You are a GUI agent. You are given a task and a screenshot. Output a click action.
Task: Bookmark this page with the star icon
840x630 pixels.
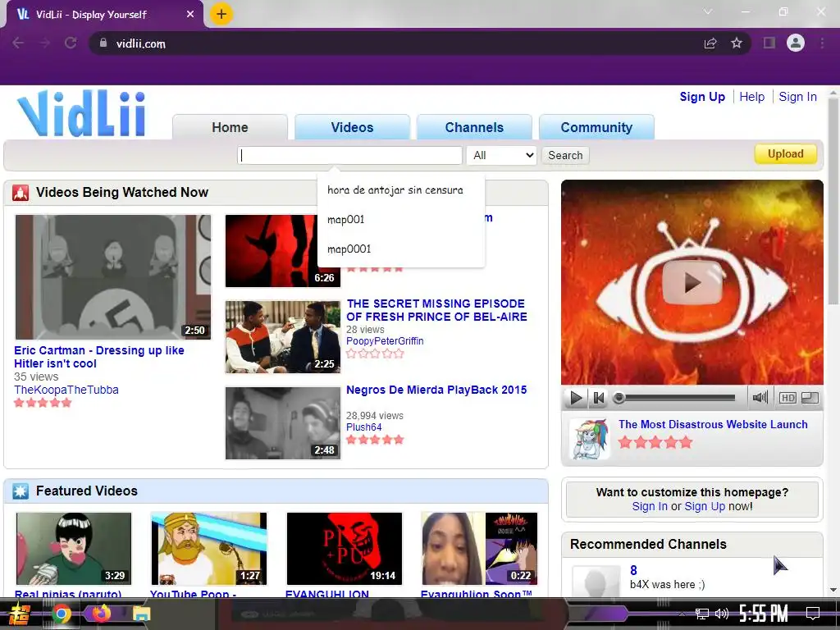tap(737, 43)
